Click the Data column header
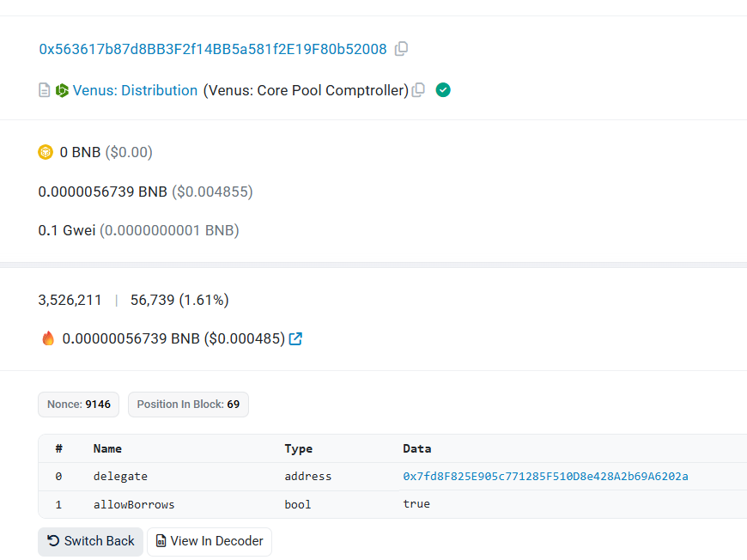 click(416, 448)
